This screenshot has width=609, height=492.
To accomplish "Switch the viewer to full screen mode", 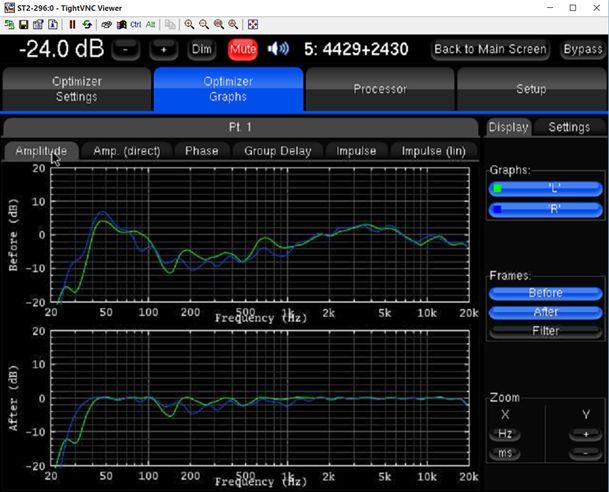I will click(254, 24).
